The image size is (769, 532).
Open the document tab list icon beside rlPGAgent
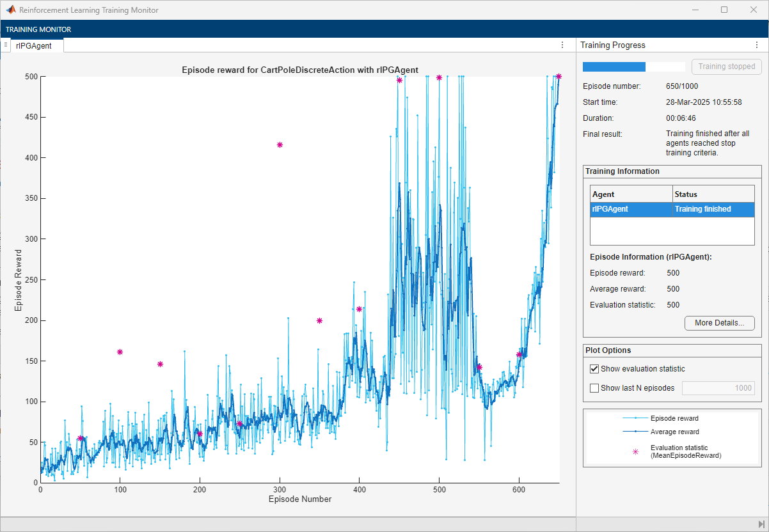tap(6, 45)
